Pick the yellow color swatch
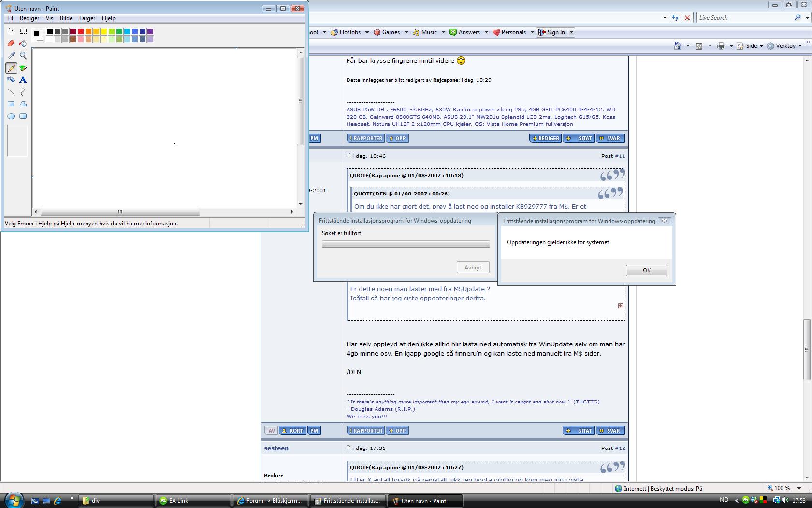 coord(104,31)
